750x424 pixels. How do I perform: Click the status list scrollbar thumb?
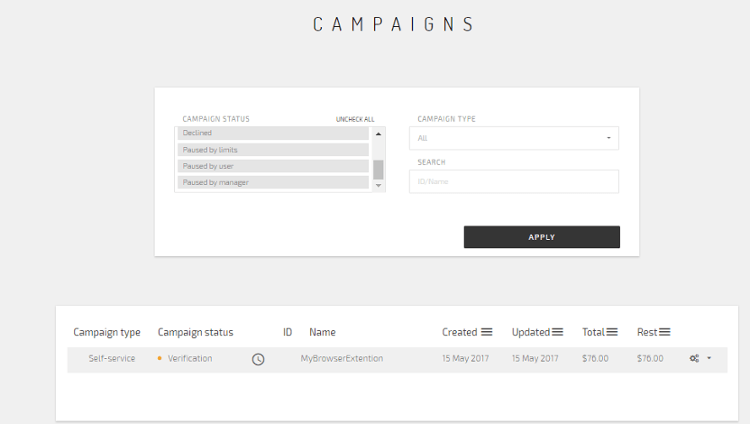[x=378, y=169]
